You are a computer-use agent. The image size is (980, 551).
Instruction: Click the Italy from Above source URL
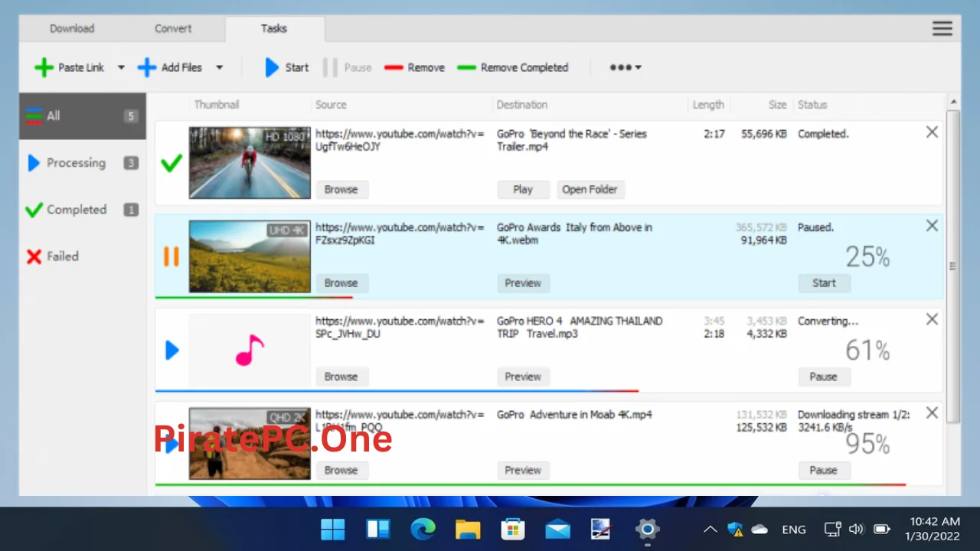pyautogui.click(x=400, y=233)
